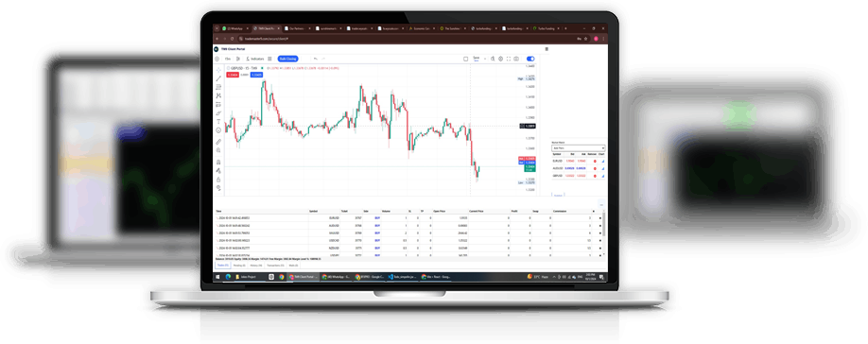
Task: Toggle the blue switch in chart toolbar
Action: pos(530,59)
